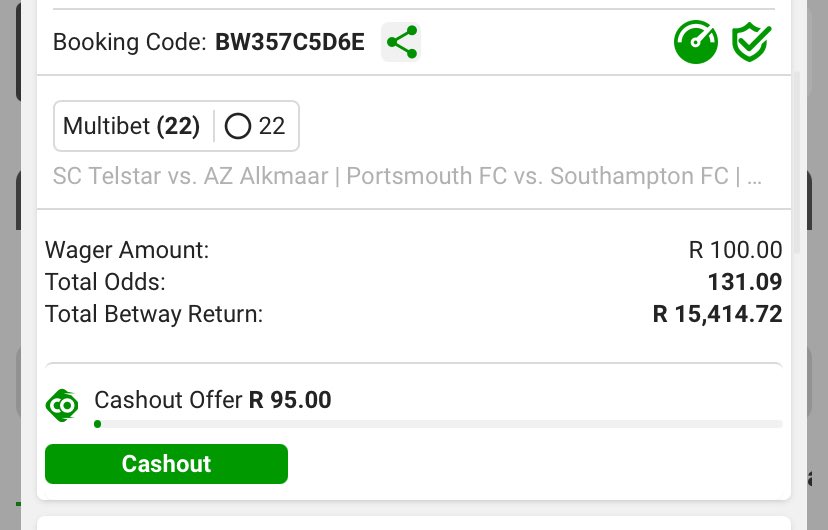Click the green shield checkmark icon
This screenshot has width=828, height=530.
(750, 42)
